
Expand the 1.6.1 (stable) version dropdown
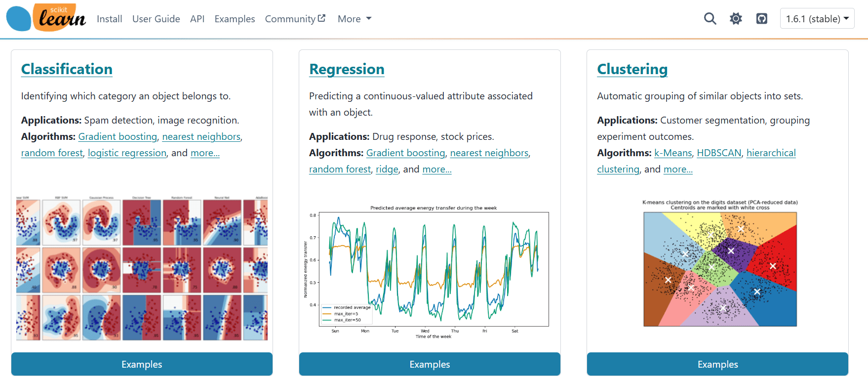point(817,19)
